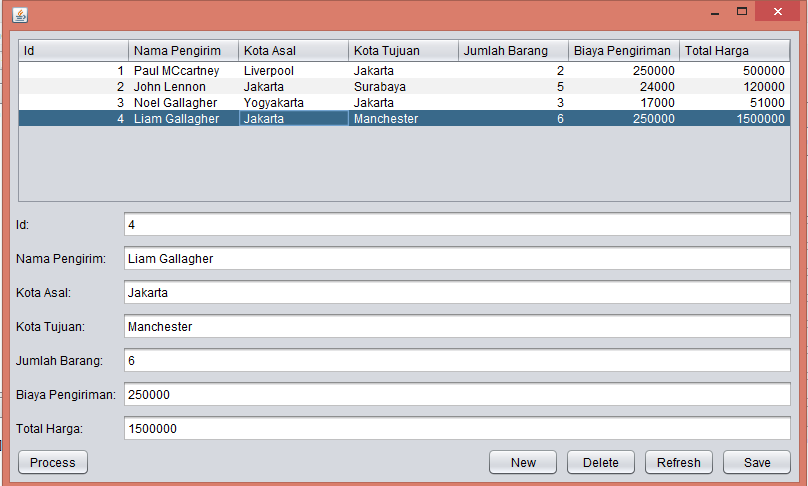Select the Liam Gallagher table cell
808x486 pixels.
click(x=183, y=118)
